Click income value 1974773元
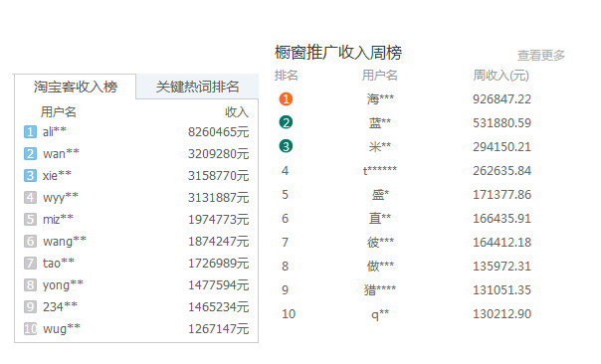Image resolution: width=601 pixels, height=364 pixels. coord(219,219)
